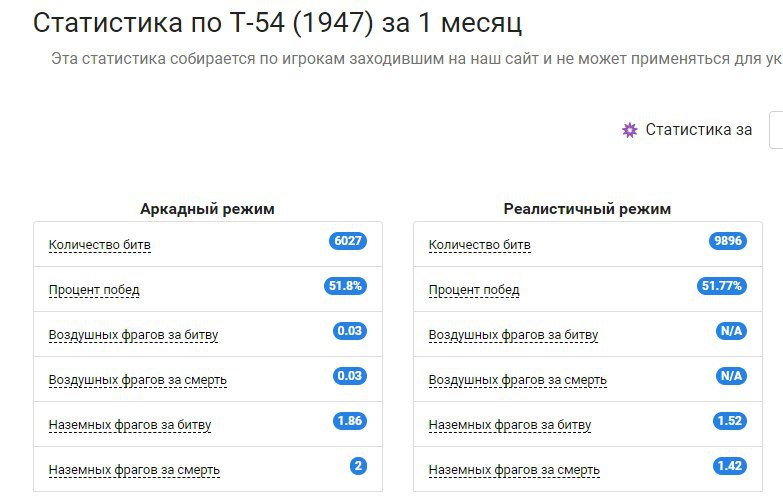Click the Аркадный режим column heading

207,209
